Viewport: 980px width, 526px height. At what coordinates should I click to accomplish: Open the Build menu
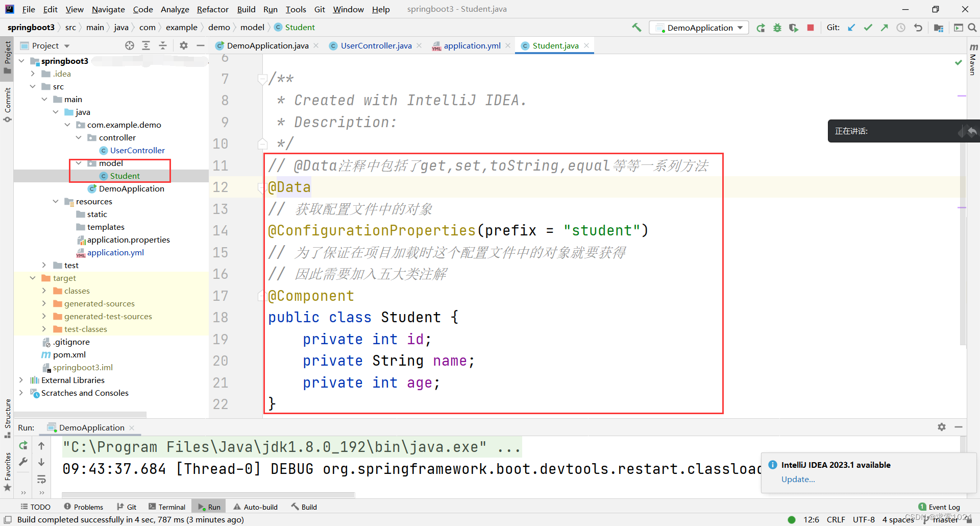[246, 9]
